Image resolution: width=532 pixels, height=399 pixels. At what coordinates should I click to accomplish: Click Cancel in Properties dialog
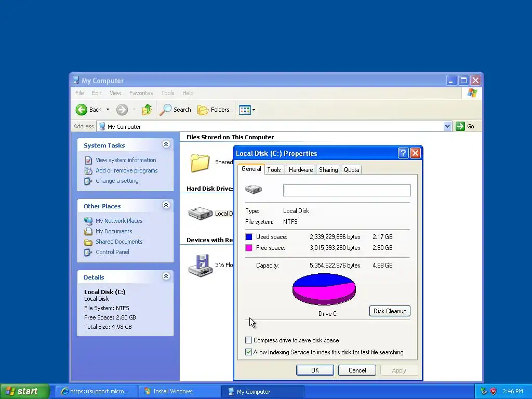(x=357, y=370)
